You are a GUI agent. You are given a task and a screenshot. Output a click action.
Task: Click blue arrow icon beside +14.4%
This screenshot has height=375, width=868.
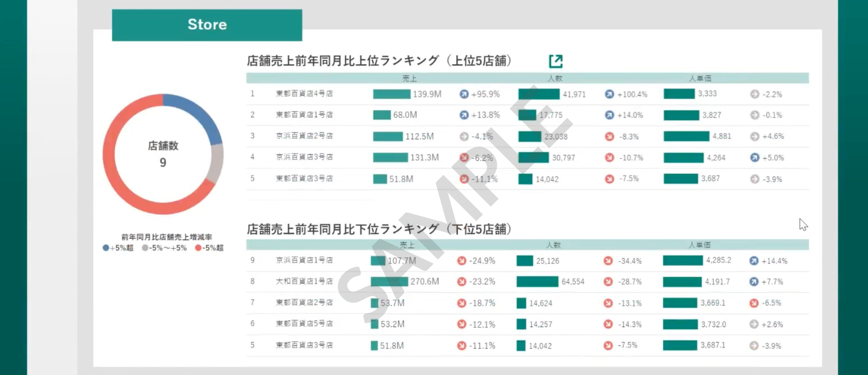point(754,261)
